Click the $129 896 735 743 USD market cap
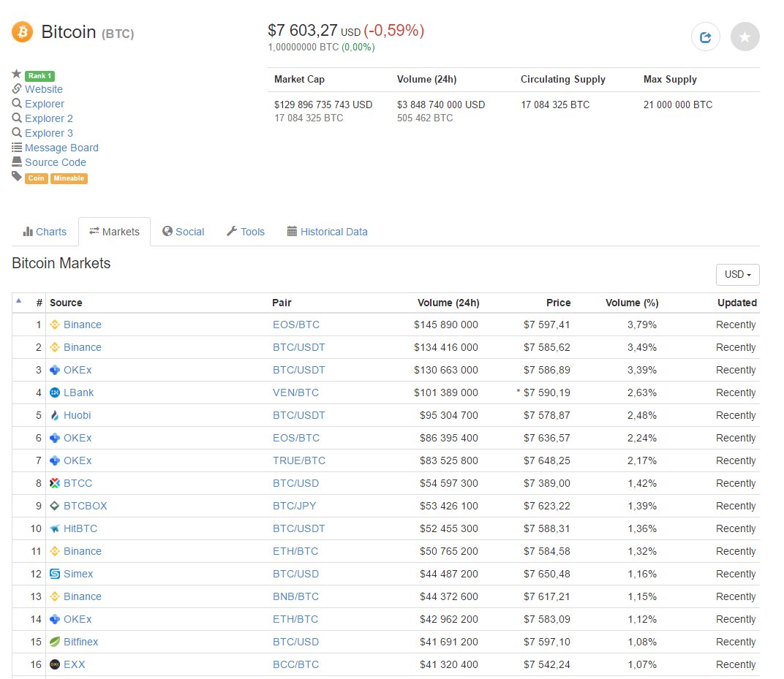Screen dimensions: 784x679 click(323, 105)
